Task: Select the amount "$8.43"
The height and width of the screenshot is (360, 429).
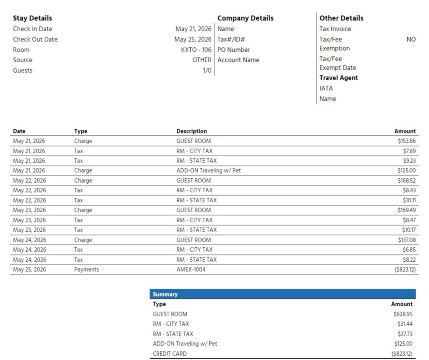Action: tap(409, 190)
